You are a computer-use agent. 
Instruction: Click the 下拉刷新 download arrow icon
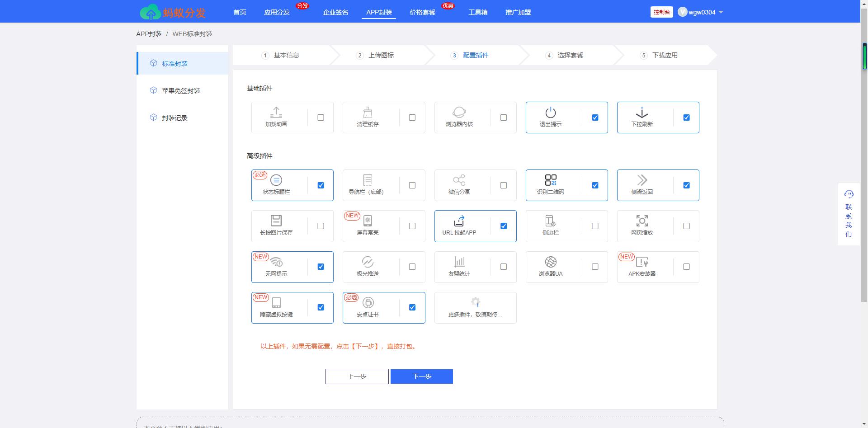coord(642,112)
